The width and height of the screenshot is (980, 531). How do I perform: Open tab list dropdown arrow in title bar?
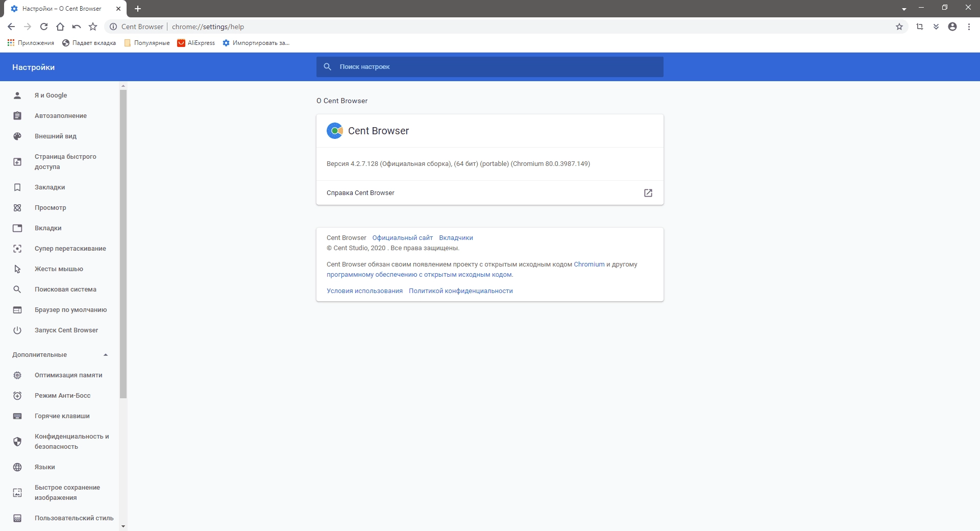pyautogui.click(x=904, y=9)
